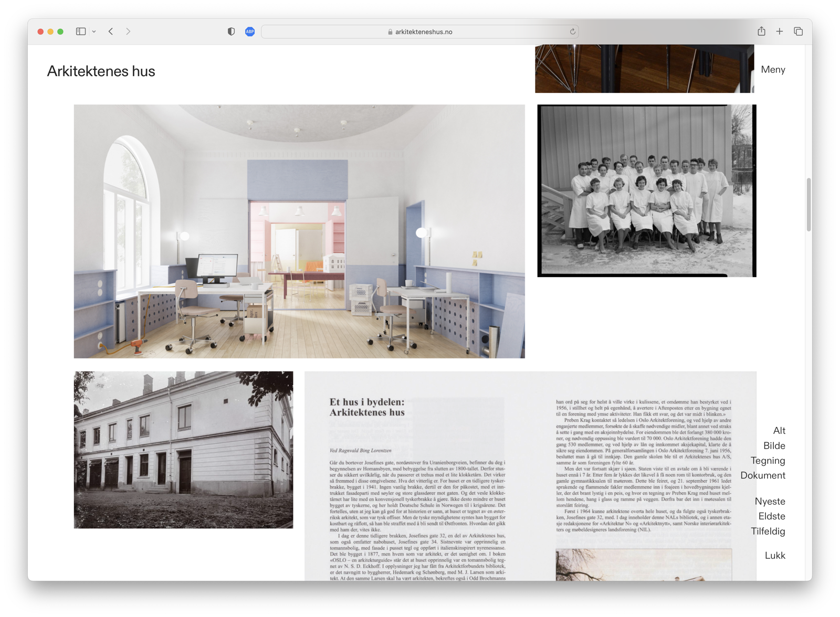The width and height of the screenshot is (840, 617).
Task: Open the Meny menu
Action: [773, 69]
